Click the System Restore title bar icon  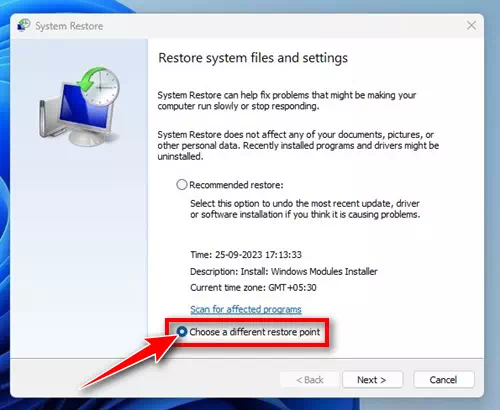coord(24,25)
